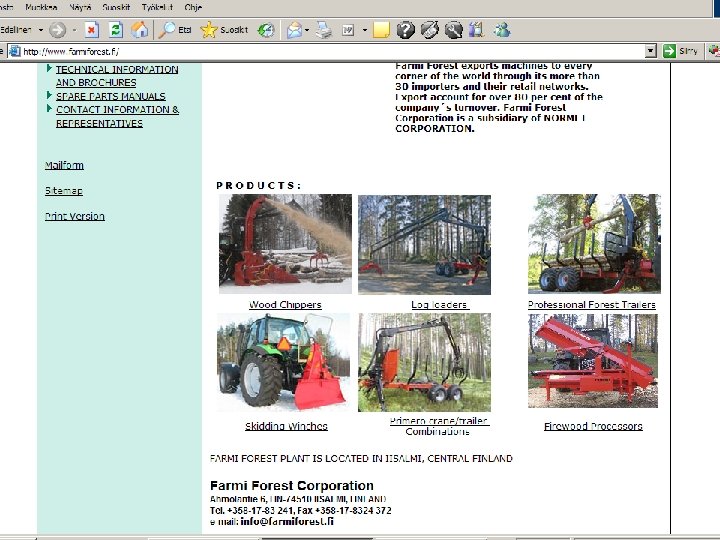Click the forest trailer product photo
Screen dimensions: 720x540
click(594, 244)
